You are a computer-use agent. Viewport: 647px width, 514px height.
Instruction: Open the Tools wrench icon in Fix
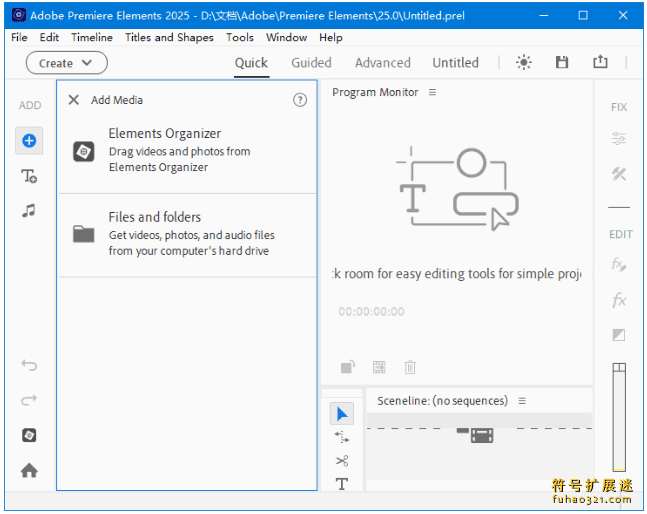[619, 174]
